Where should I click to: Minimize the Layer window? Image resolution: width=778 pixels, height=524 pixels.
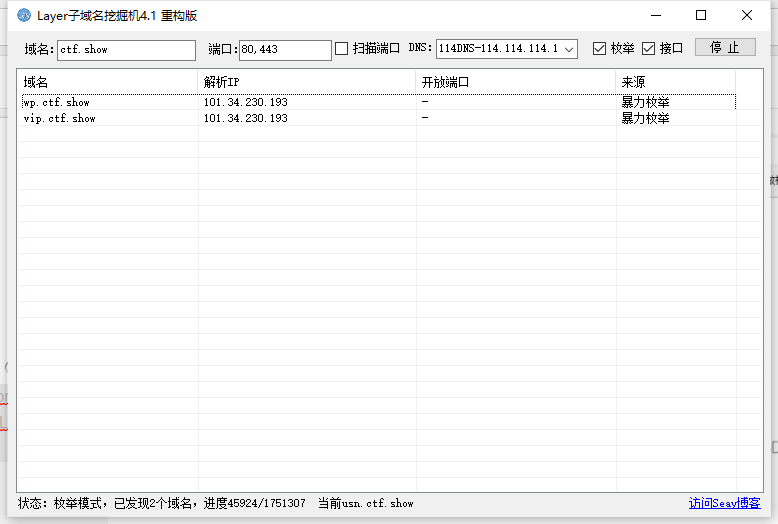coord(656,15)
